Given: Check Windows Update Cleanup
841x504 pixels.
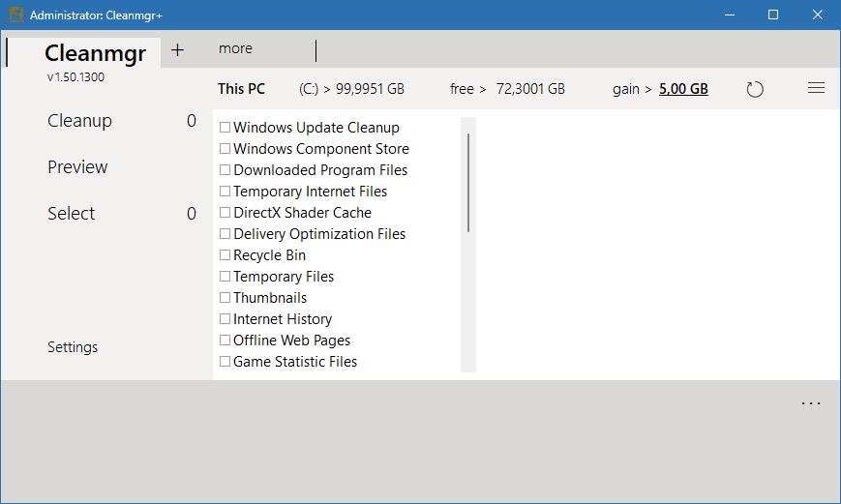Looking at the screenshot, I should 225,128.
